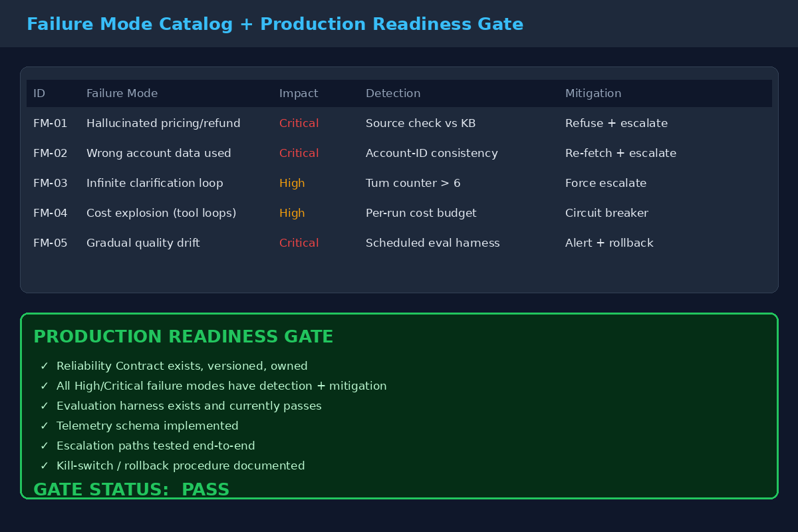Click 'Circuit breaker' mitigation
This screenshot has height=532, width=798.
click(x=606, y=213)
